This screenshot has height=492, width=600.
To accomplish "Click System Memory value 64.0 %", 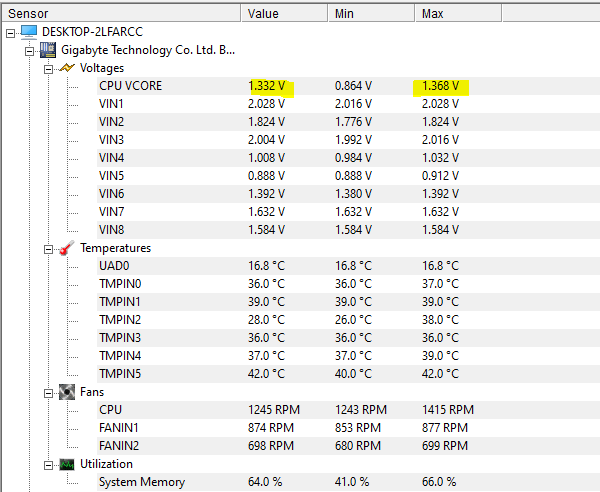I will [265, 482].
